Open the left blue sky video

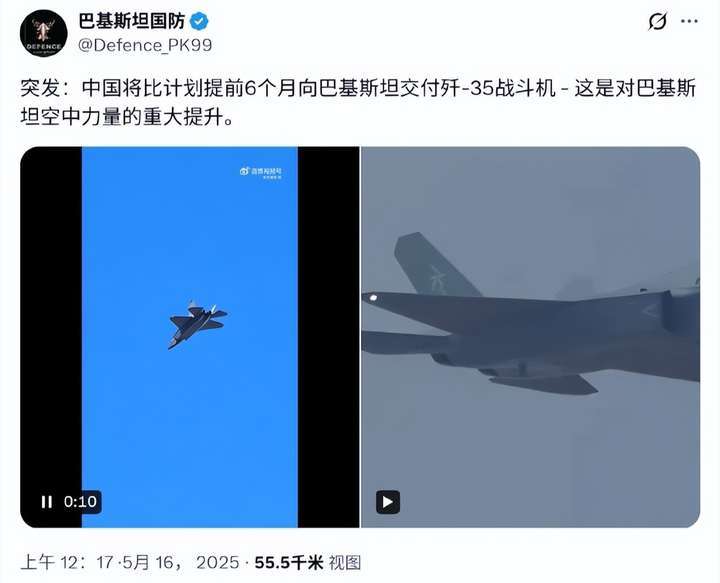click(190, 337)
